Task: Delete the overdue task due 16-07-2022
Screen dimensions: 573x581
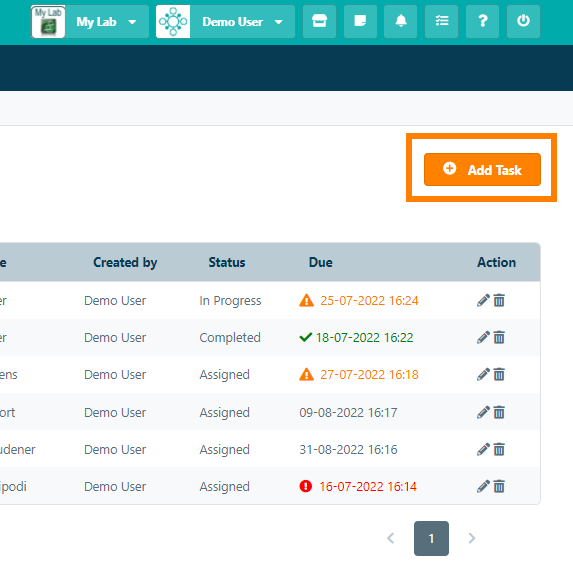Action: [x=499, y=487]
